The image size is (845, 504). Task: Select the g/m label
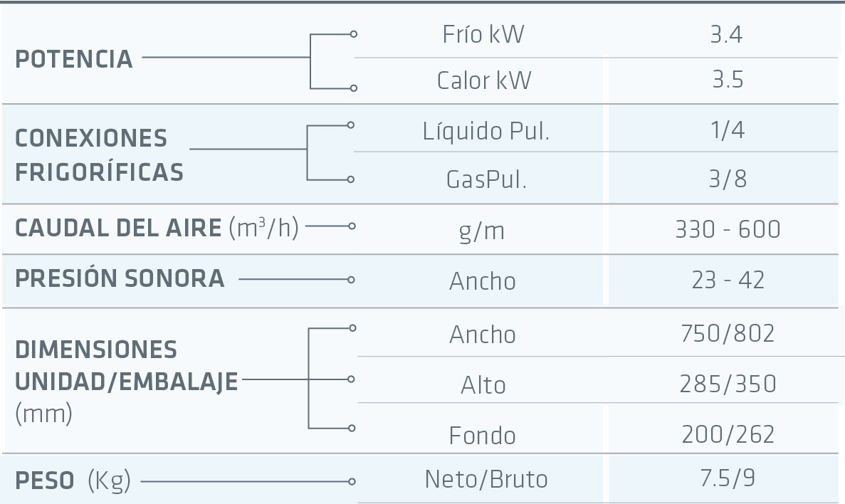483,231
